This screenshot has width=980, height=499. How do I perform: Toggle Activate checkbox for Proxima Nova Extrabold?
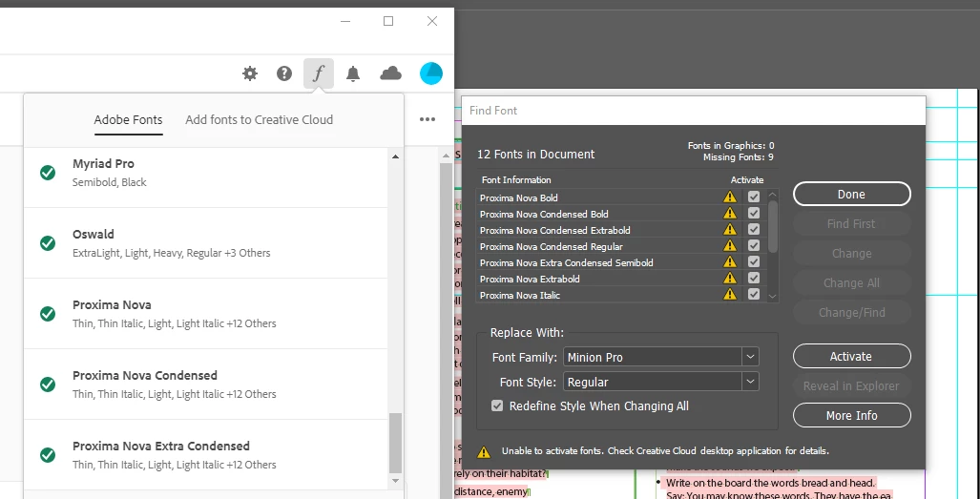(754, 278)
